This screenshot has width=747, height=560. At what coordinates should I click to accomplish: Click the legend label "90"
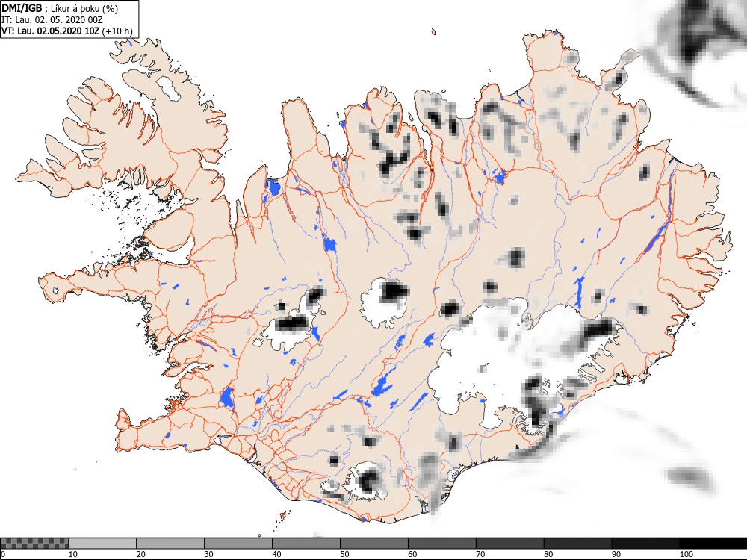[616, 554]
